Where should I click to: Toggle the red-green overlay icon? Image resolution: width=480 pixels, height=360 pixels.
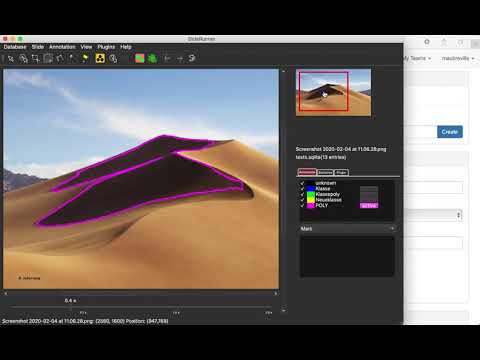tap(140, 58)
